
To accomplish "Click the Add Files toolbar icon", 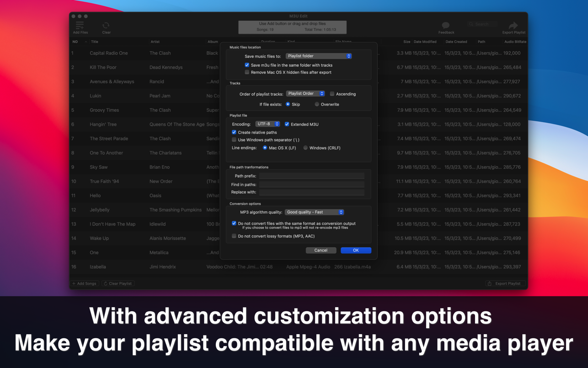I will coord(80,26).
